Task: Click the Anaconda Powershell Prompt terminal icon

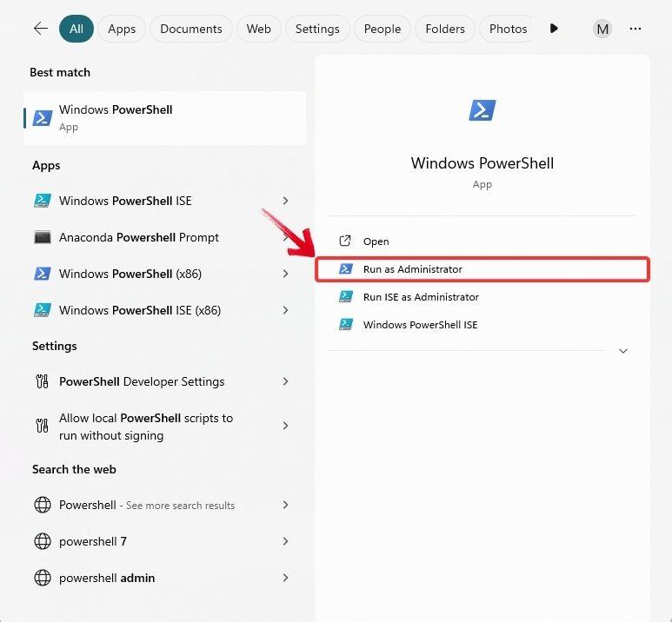Action: pyautogui.click(x=43, y=237)
